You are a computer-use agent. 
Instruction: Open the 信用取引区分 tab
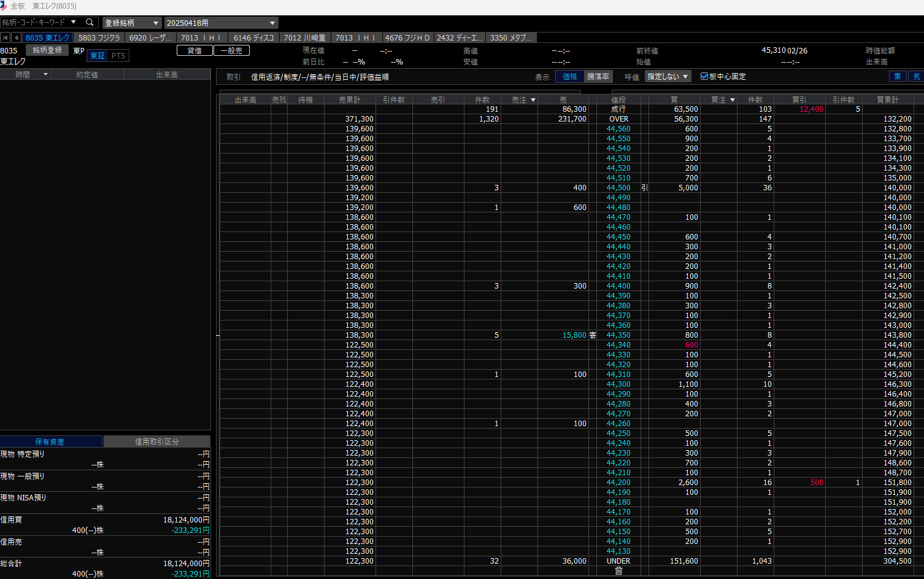coord(157,442)
